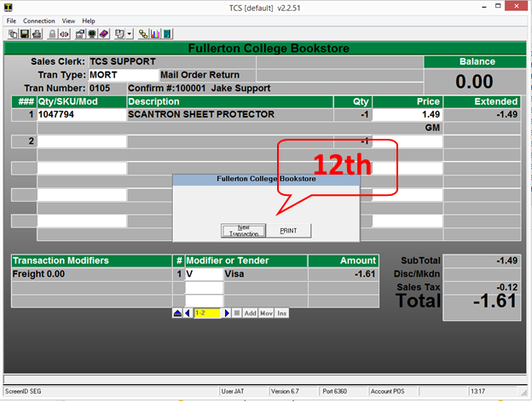Click the Confirm #:100001 Jake Support text
Viewport: 532px width, 402px height.
click(199, 89)
